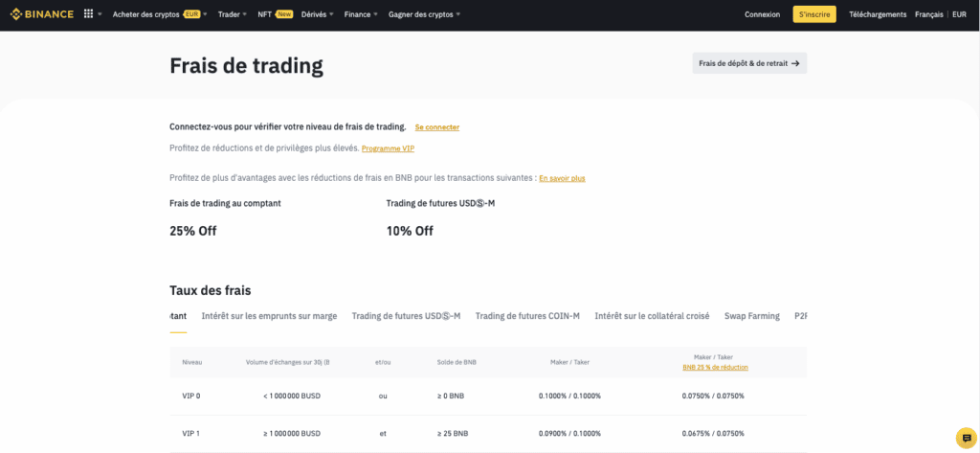Select the Intérêt sur le collatéral croisé tab
This screenshot has width=980, height=453.
(652, 316)
